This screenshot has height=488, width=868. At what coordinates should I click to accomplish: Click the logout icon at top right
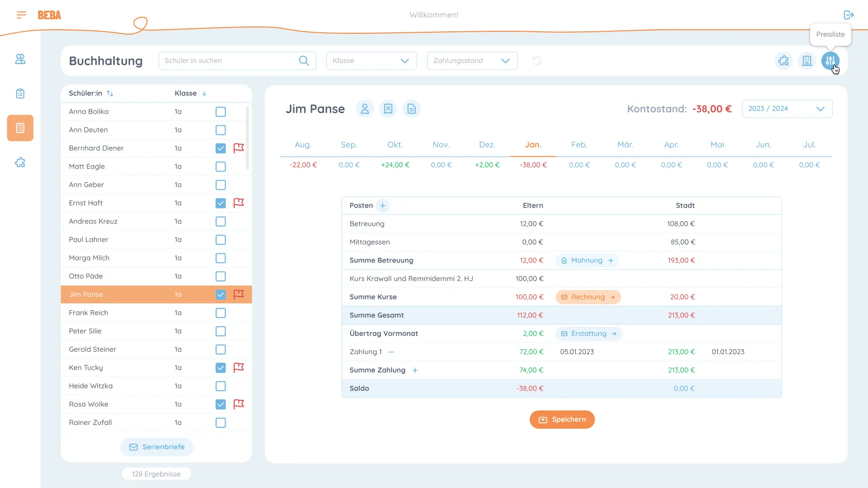(849, 15)
